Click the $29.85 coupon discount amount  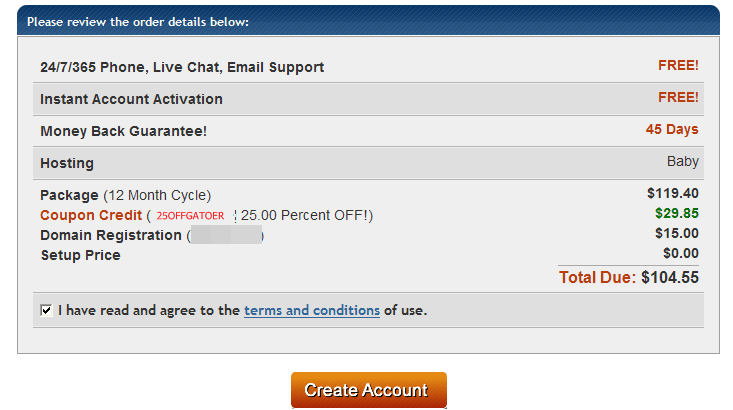tap(677, 213)
